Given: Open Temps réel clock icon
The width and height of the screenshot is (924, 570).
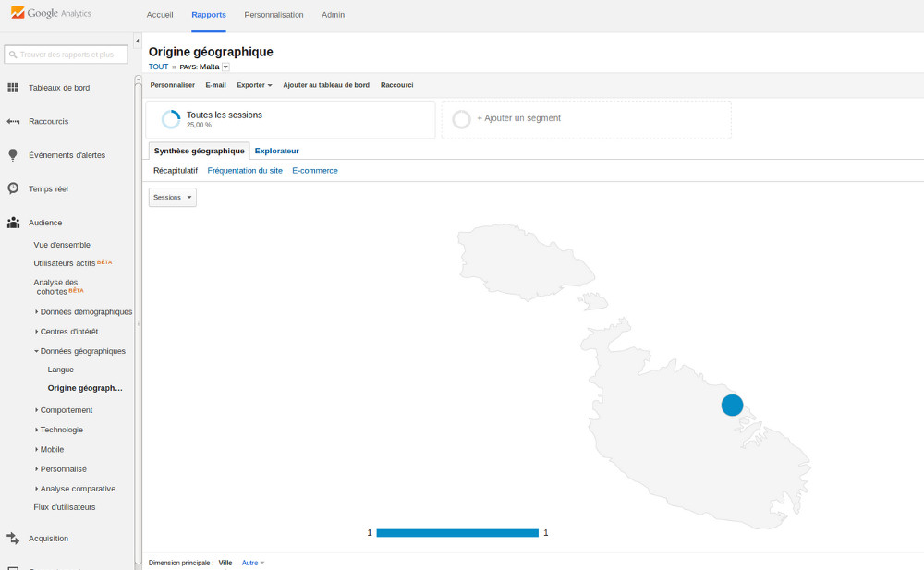Looking at the screenshot, I should (13, 188).
